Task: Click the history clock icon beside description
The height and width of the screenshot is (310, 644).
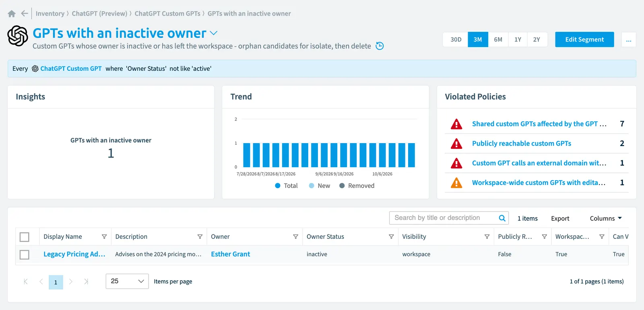Action: [380, 46]
